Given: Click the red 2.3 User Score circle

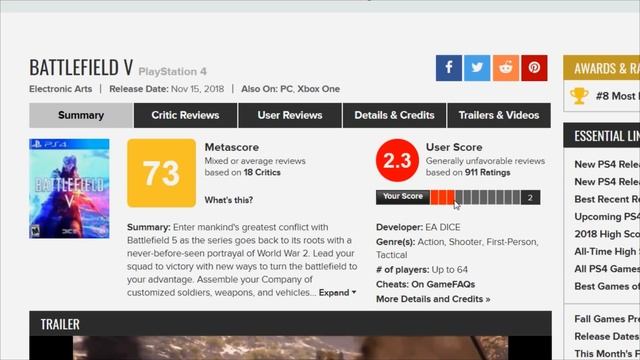Looking at the screenshot, I should tap(397, 160).
